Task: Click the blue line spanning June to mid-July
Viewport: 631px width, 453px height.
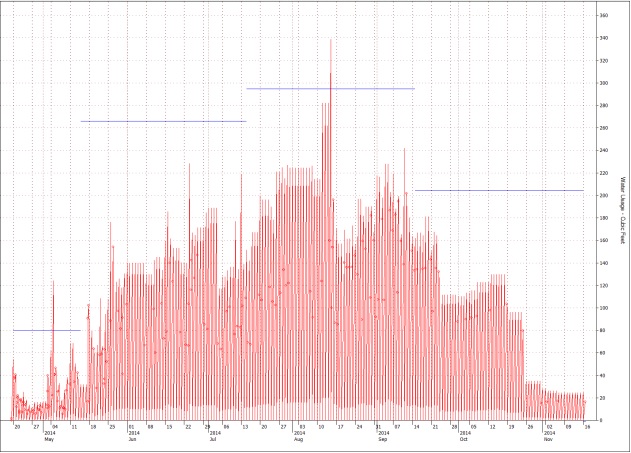Action: click(x=163, y=121)
